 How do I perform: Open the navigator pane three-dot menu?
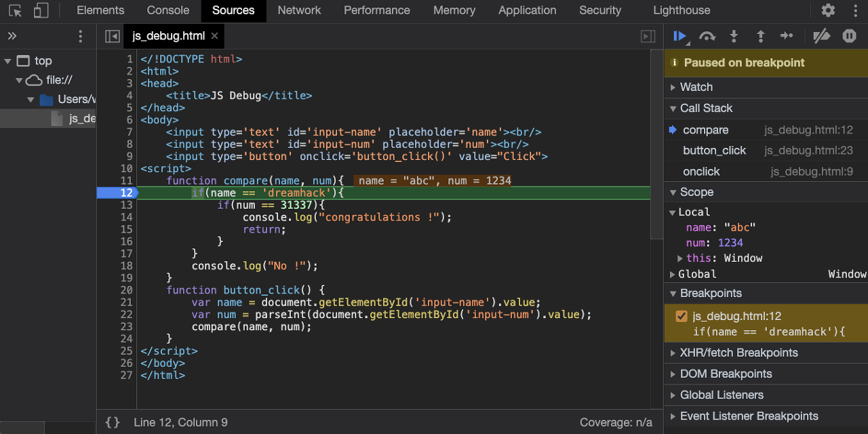(81, 37)
